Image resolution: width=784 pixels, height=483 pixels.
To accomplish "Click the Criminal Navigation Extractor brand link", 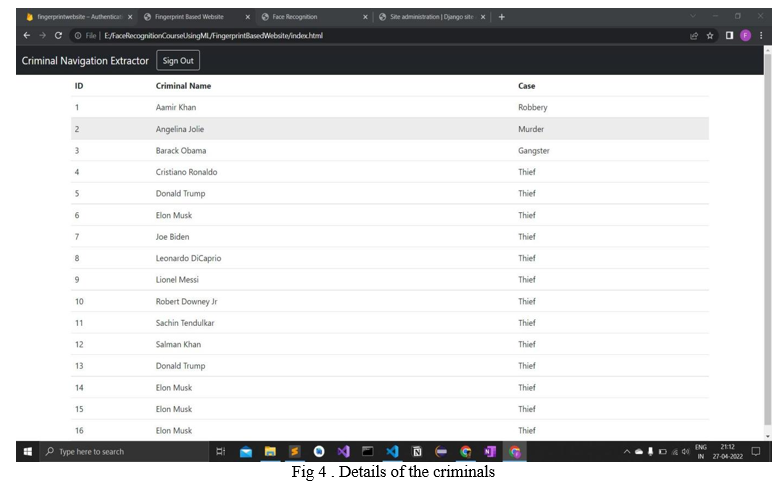I will (85, 61).
